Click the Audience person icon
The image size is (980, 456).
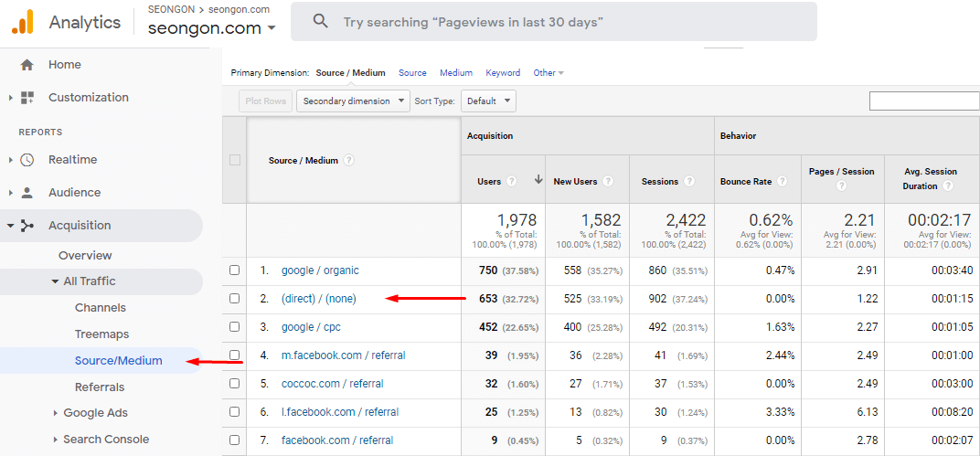coord(27,193)
